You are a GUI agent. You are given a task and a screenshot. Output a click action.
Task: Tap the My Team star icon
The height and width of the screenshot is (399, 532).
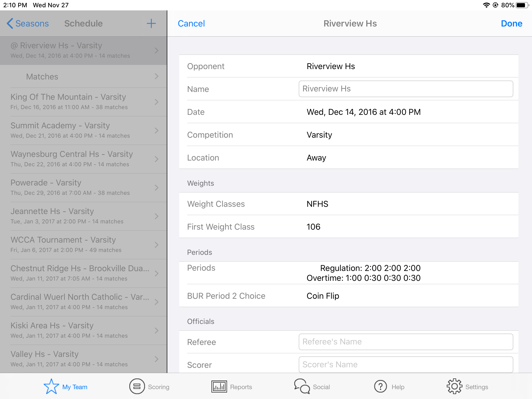(x=51, y=387)
